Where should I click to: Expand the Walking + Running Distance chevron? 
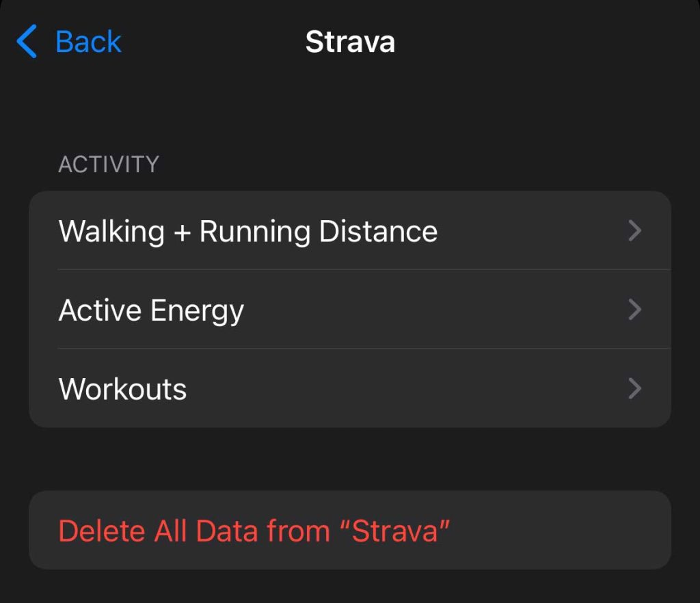[x=634, y=231]
